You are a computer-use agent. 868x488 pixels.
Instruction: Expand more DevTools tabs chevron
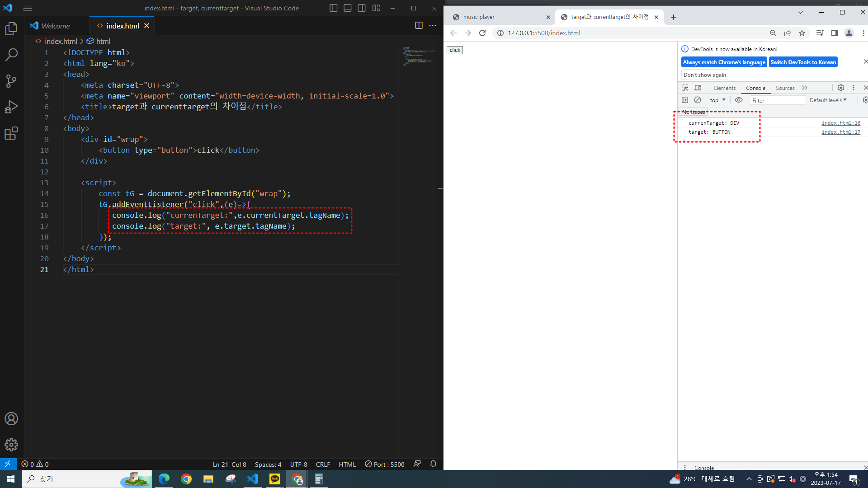(805, 88)
